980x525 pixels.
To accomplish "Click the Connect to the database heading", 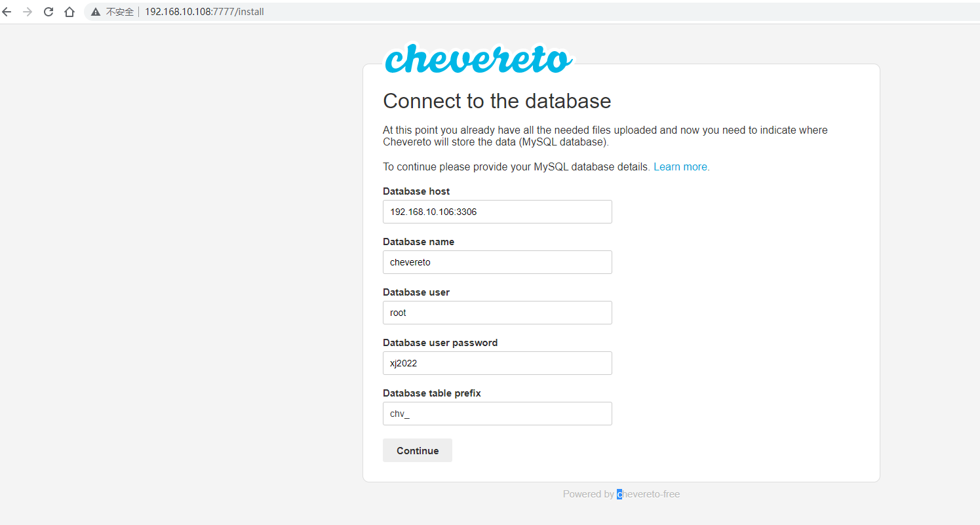I will pyautogui.click(x=497, y=101).
